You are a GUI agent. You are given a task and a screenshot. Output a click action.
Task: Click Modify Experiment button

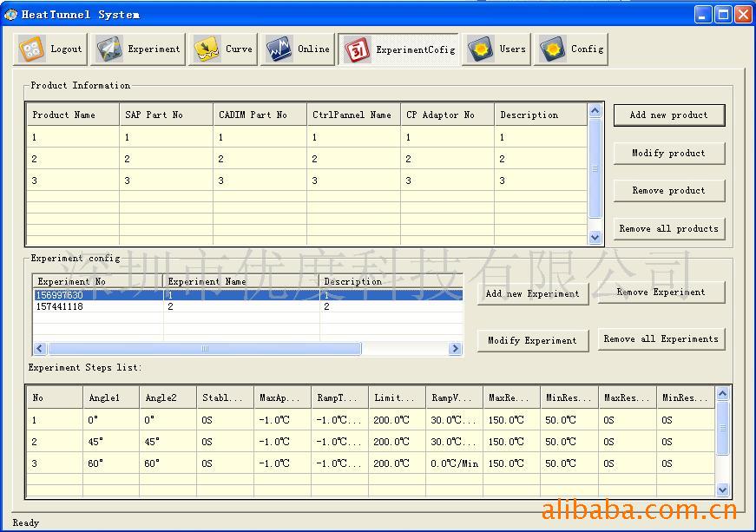pos(533,341)
